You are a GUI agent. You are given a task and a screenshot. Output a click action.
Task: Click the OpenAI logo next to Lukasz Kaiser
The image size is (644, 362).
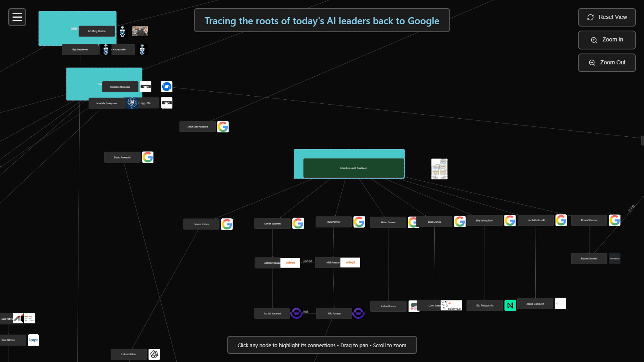point(154,354)
